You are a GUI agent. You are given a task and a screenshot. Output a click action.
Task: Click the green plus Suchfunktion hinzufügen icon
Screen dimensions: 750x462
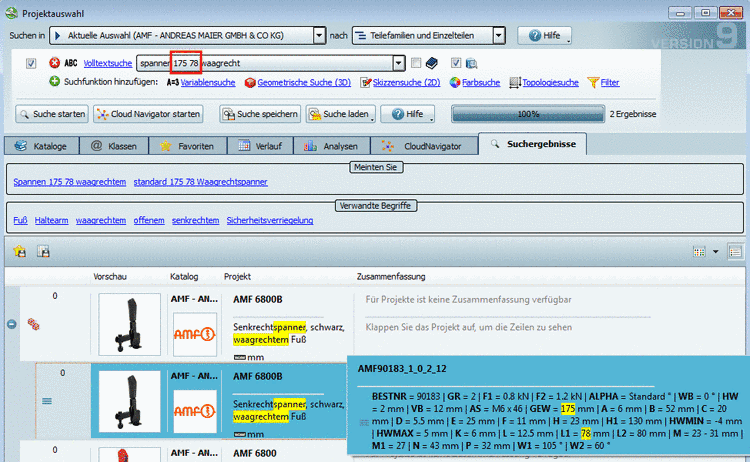click(x=55, y=81)
